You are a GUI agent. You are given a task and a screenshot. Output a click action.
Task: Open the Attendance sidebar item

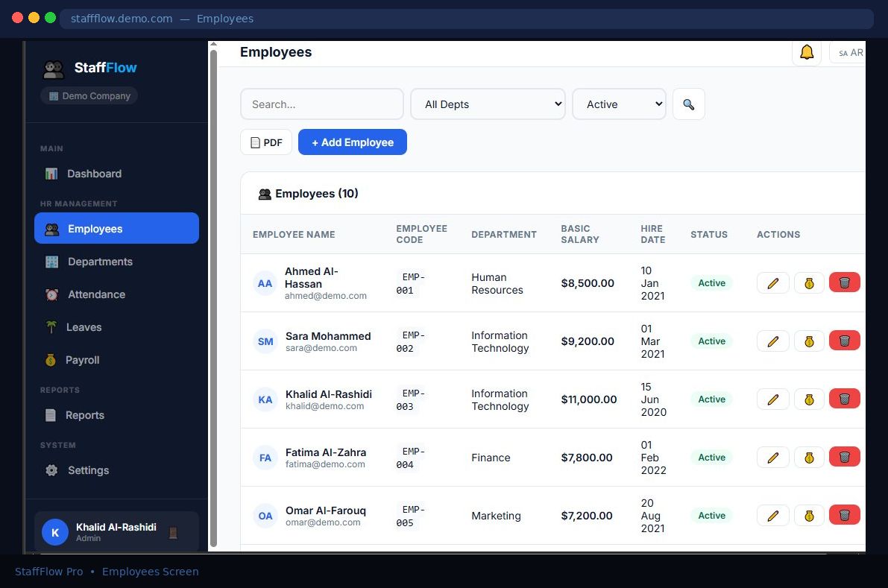[x=96, y=294]
